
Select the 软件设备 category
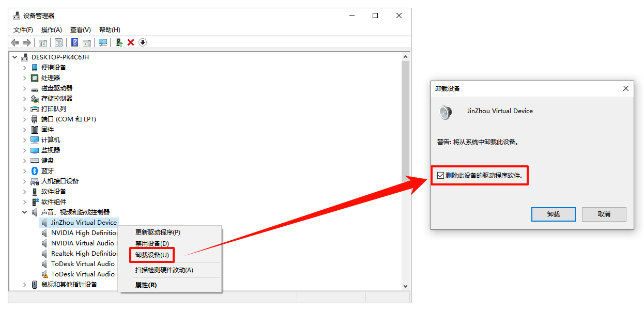coord(54,192)
